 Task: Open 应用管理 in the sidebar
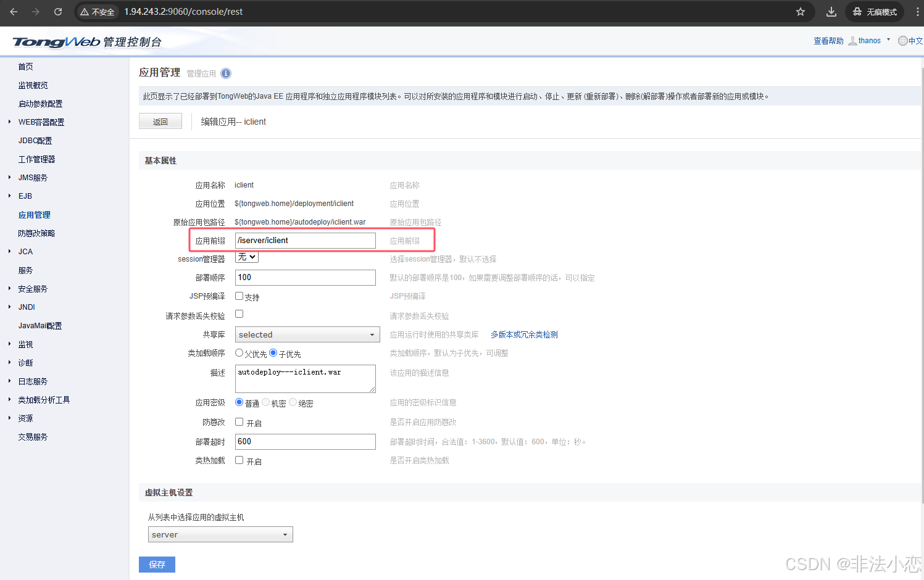click(35, 215)
